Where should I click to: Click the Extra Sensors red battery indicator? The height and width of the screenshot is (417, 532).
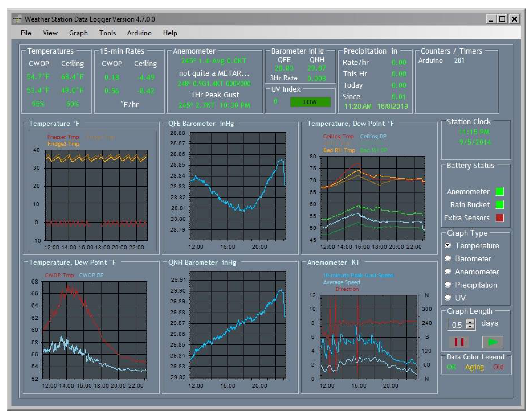pyautogui.click(x=499, y=218)
